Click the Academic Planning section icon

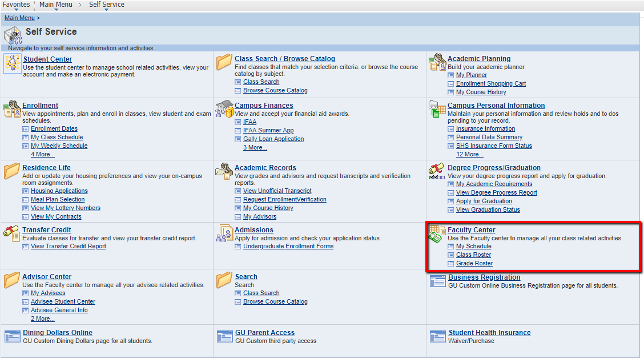click(437, 62)
